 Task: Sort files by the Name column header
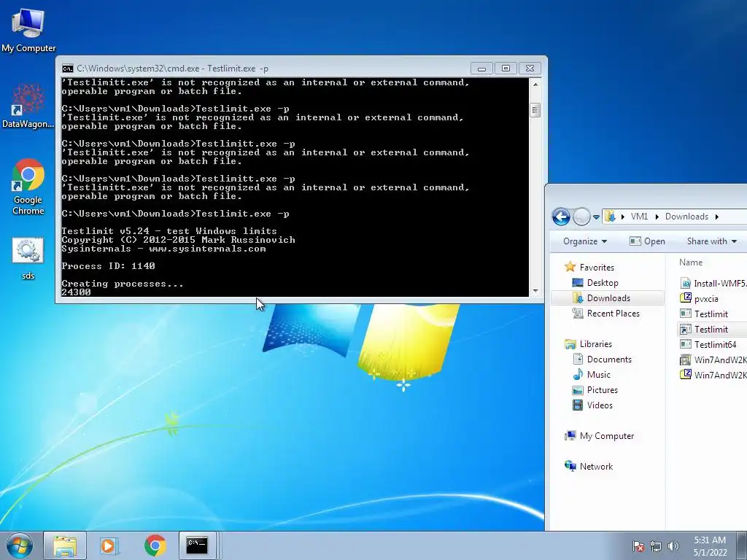[691, 262]
